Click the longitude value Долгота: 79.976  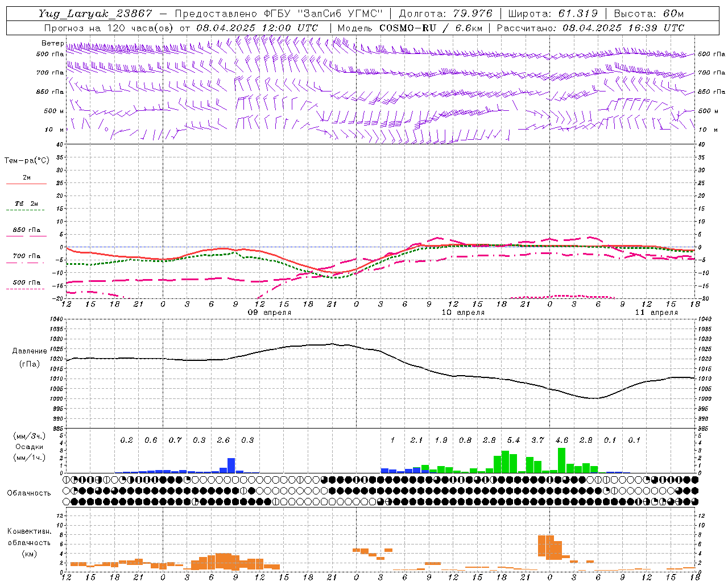tap(446, 14)
